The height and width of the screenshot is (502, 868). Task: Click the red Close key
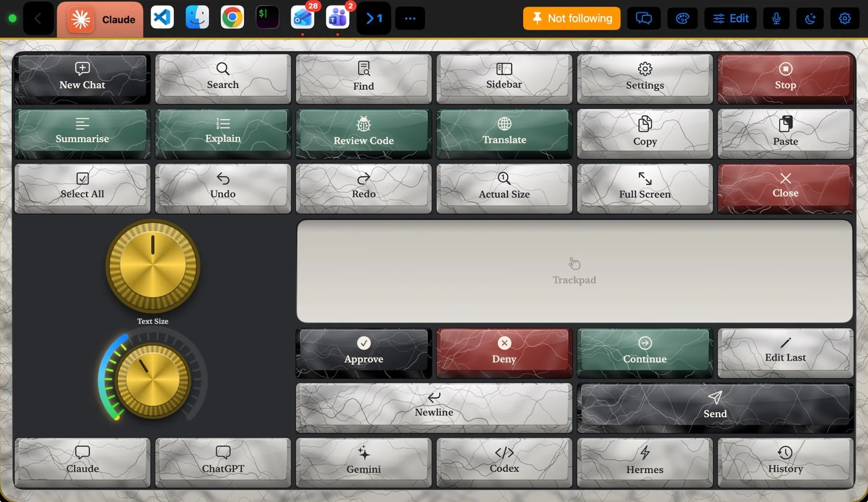[785, 188]
